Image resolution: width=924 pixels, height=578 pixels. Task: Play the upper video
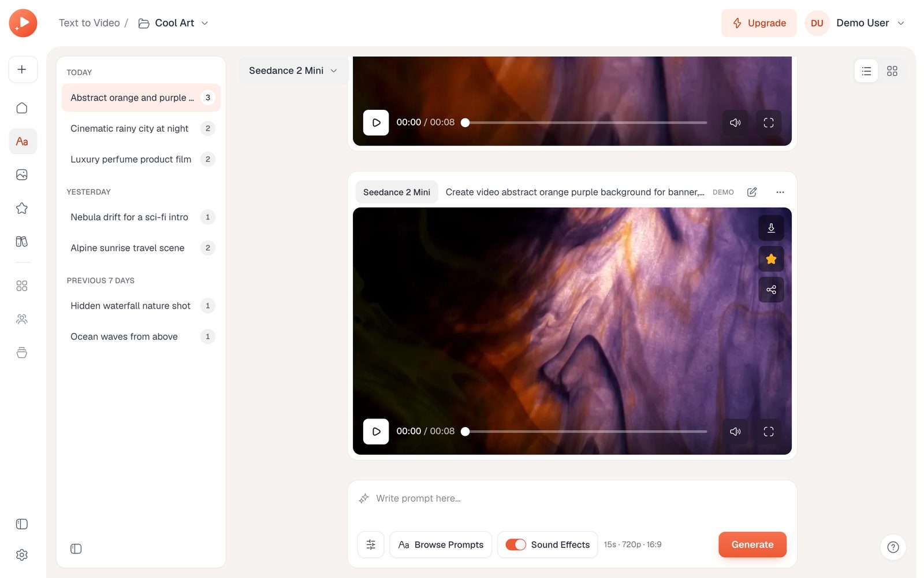pyautogui.click(x=376, y=123)
